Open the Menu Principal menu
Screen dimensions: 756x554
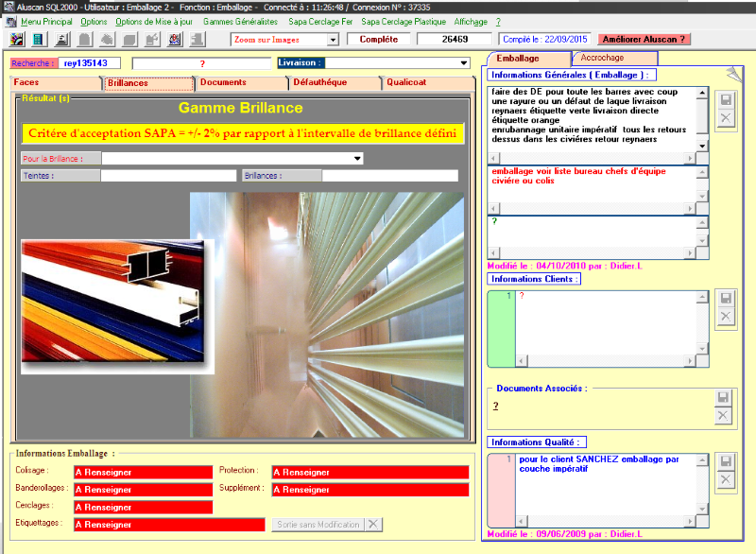tap(46, 22)
